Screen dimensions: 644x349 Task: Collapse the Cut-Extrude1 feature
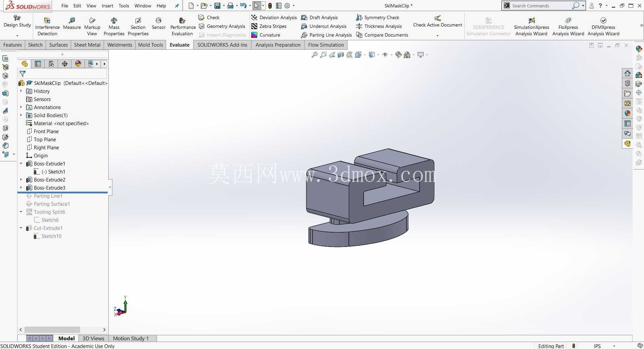point(21,228)
